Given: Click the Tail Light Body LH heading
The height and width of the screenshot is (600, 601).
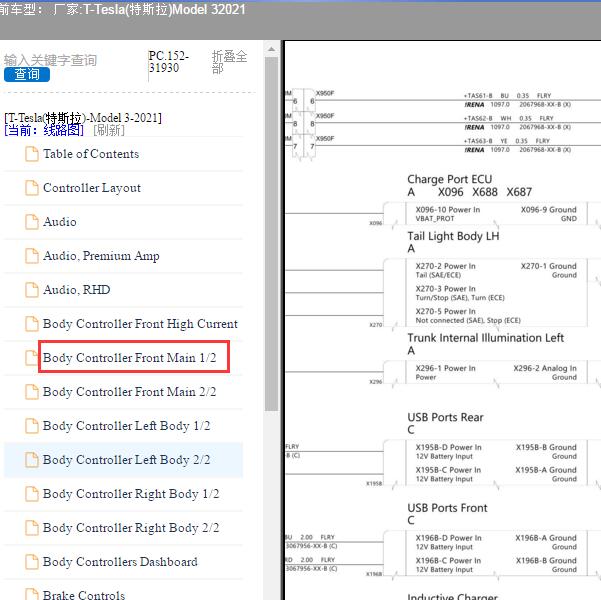Looking at the screenshot, I should 453,236.
